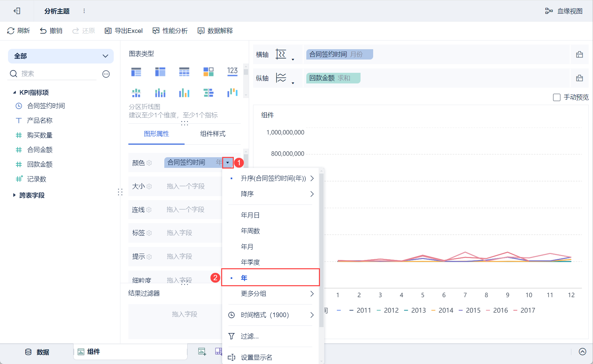Image resolution: width=593 pixels, height=364 pixels.
Task: Open the 时间格式 (1900) submenu
Action: [271, 315]
